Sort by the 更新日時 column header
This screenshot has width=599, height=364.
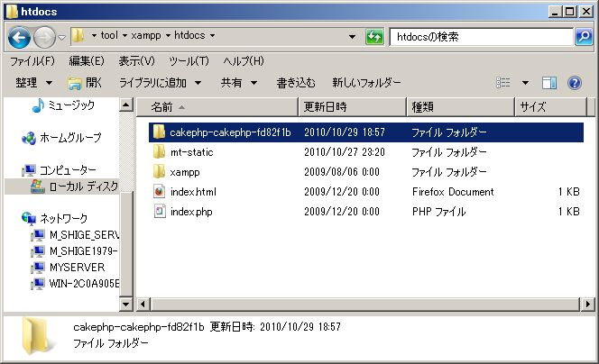pyautogui.click(x=352, y=107)
